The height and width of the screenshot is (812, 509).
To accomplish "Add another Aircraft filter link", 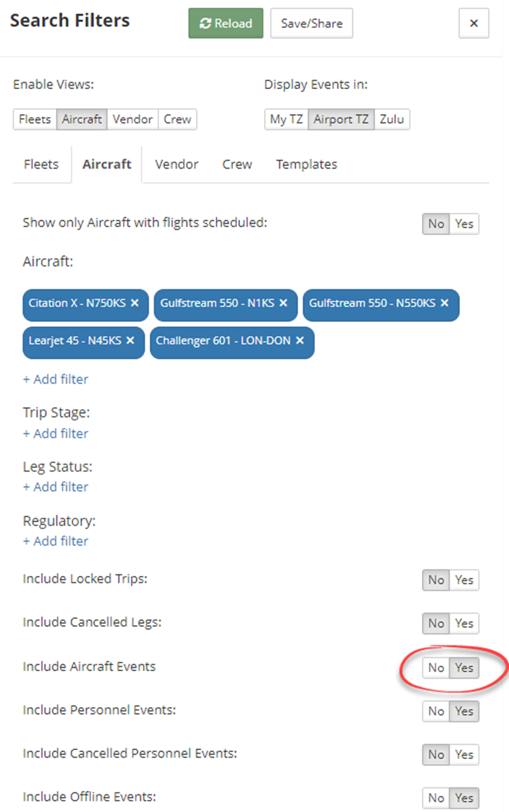I will point(56,379).
